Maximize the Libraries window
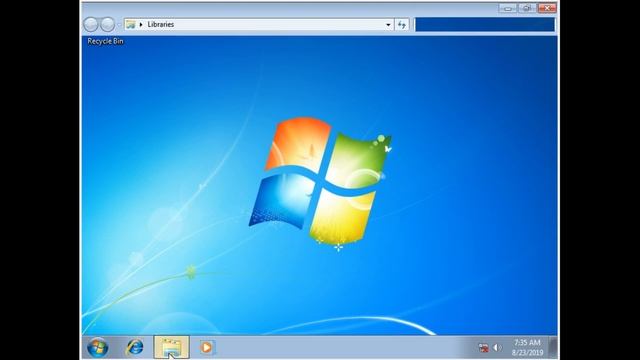The width and height of the screenshot is (640, 360). [527, 8]
